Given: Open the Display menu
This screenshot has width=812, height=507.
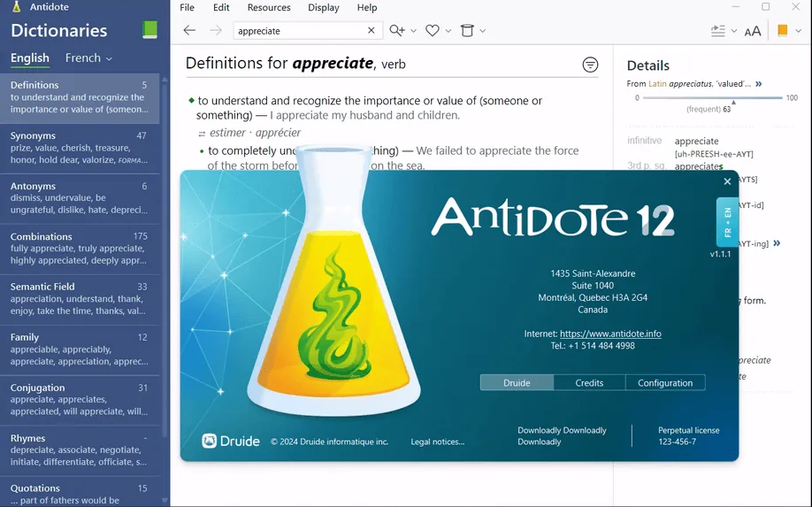Looking at the screenshot, I should coord(324,8).
